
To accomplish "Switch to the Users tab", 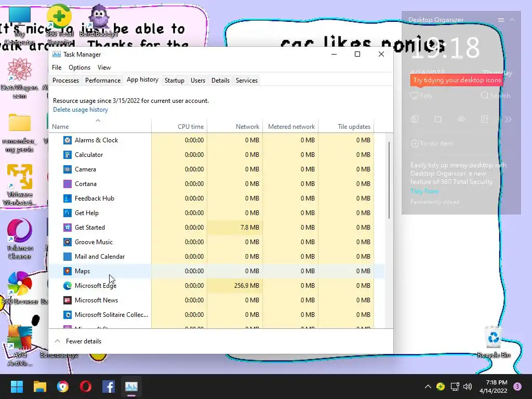I will [198, 81].
